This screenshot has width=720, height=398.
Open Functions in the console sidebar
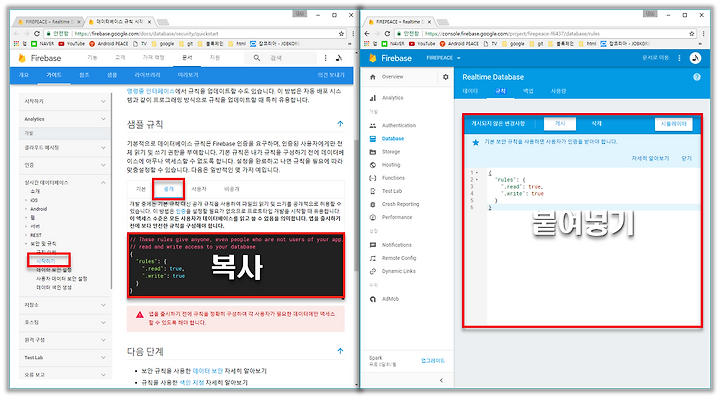(x=393, y=178)
